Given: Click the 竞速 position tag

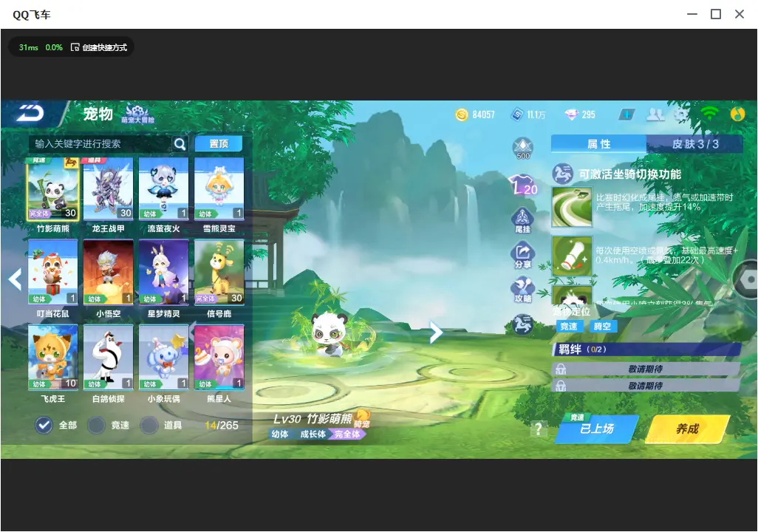Looking at the screenshot, I should (569, 327).
